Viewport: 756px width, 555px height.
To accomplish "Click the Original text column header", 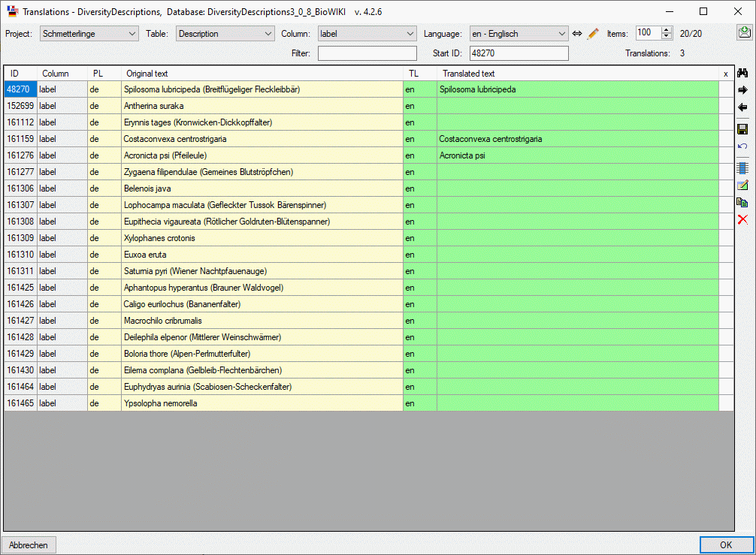I will point(262,74).
